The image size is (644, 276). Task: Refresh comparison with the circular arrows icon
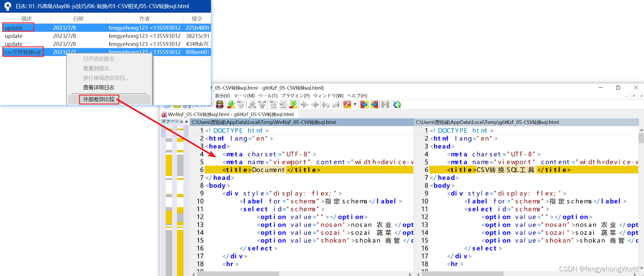(397, 105)
